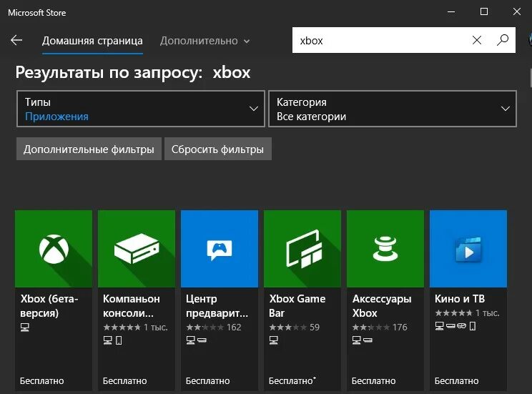
Task: Click the Xbox Game Bar title
Action: tap(297, 306)
